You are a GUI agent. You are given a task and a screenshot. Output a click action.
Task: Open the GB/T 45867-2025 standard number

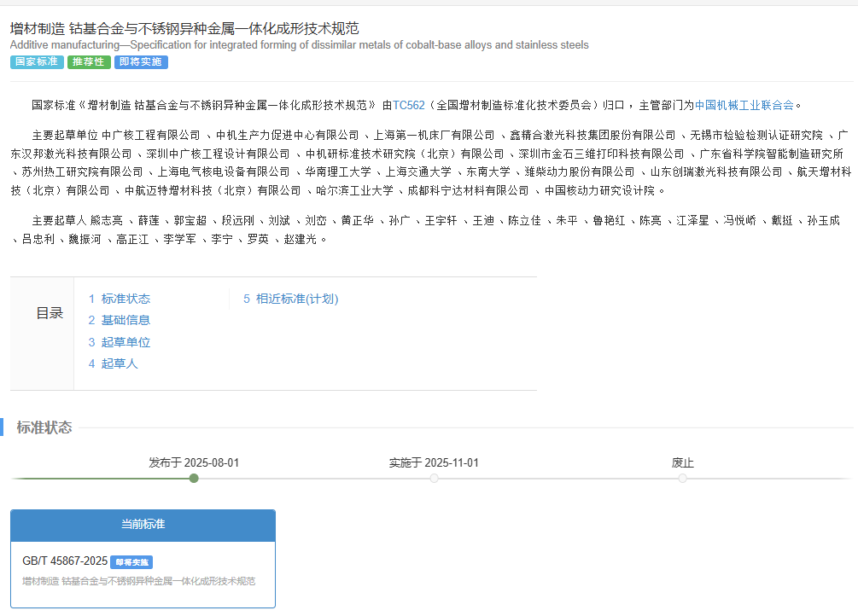65,561
